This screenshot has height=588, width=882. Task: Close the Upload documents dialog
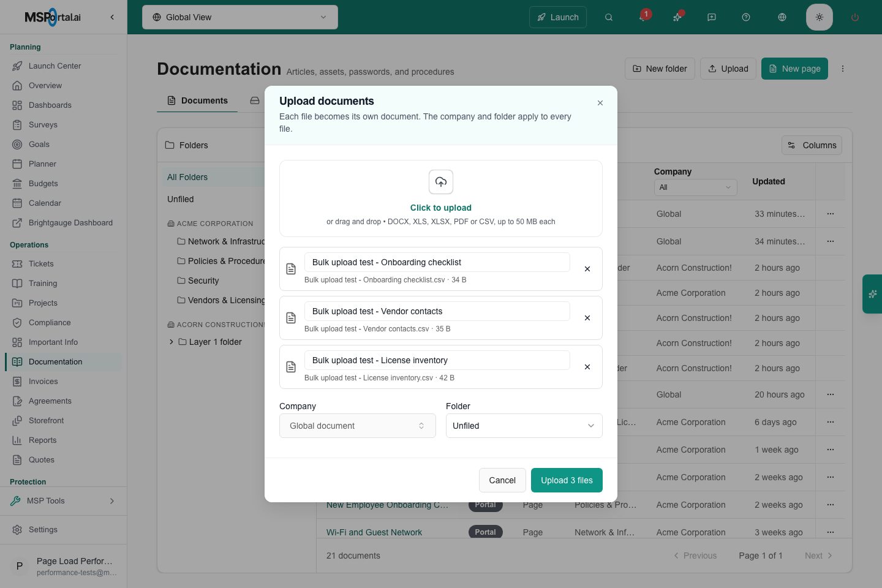coord(600,103)
